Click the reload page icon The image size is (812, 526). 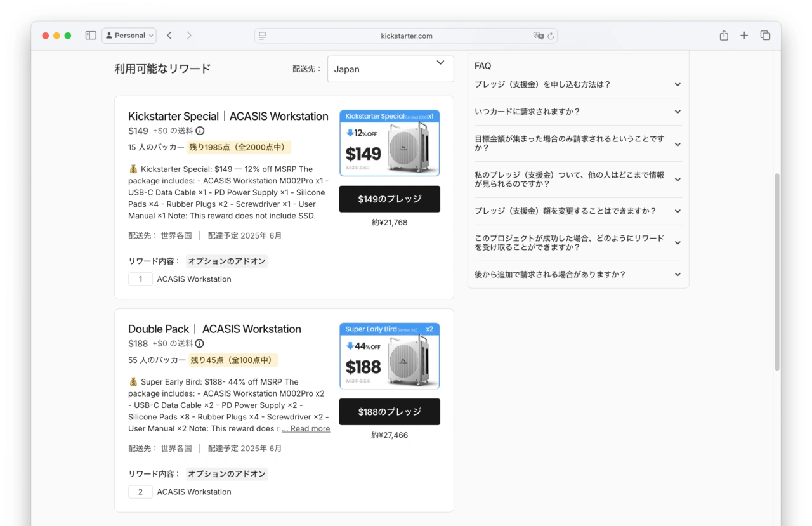pyautogui.click(x=551, y=36)
